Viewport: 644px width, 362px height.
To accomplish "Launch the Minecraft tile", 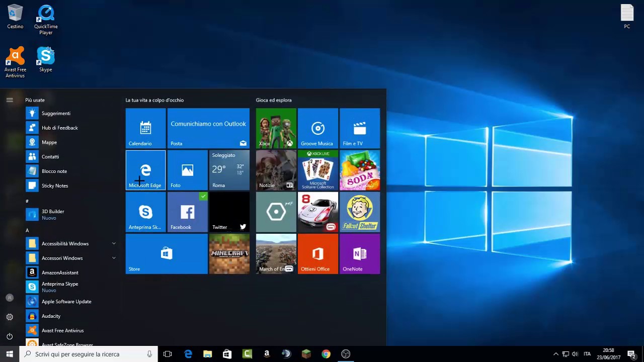I will (x=229, y=253).
